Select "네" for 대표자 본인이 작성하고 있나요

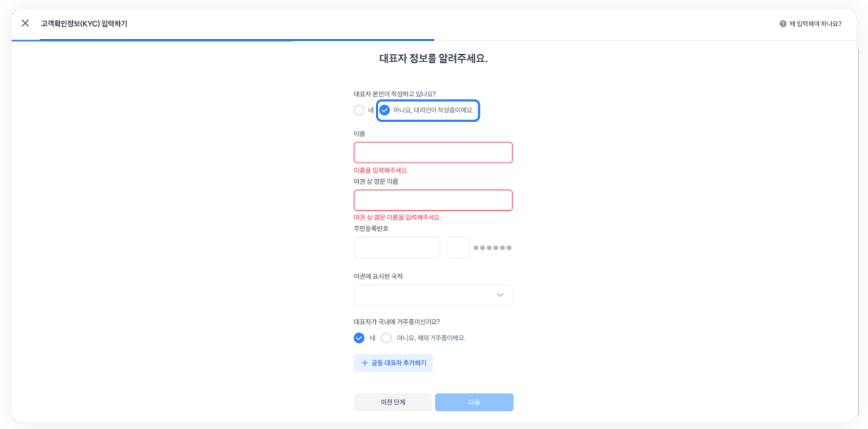pos(359,110)
